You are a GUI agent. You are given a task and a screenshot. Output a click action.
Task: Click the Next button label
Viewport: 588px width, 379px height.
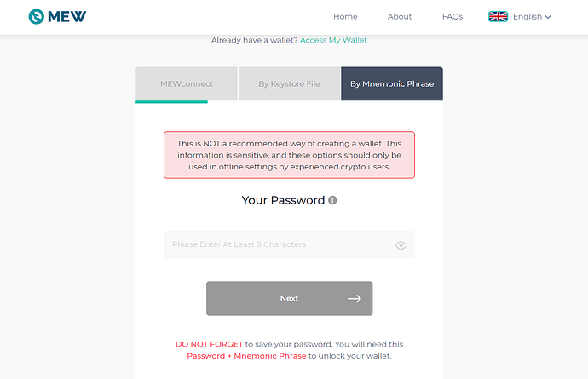(289, 298)
